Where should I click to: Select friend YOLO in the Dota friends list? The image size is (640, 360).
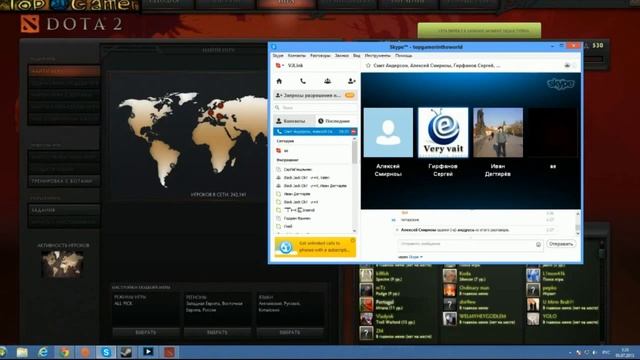tap(562, 319)
